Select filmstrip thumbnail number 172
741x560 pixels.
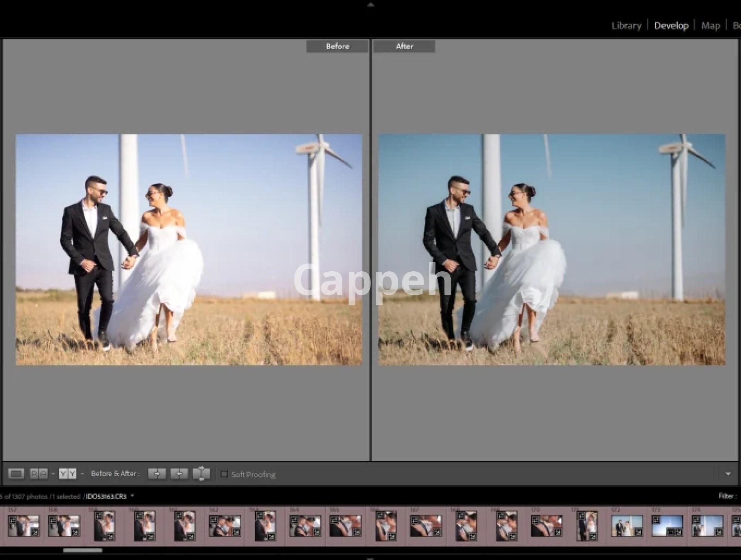[627, 526]
